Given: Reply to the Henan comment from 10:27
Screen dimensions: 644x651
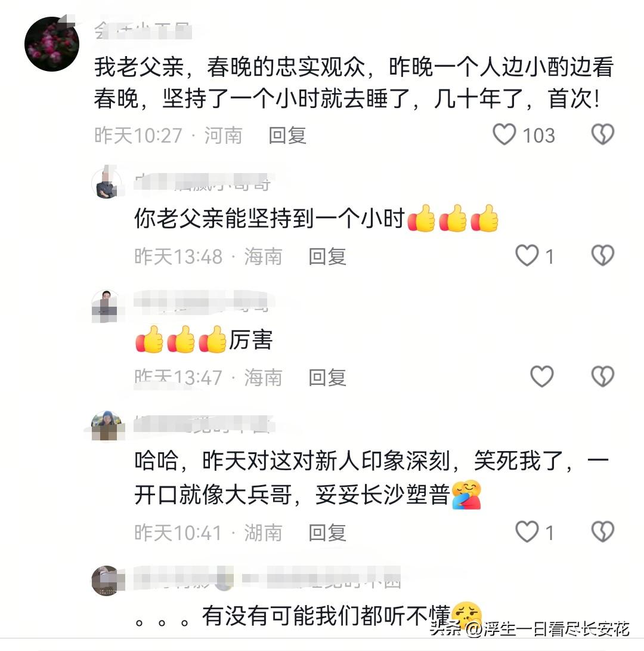Looking at the screenshot, I should coord(287,135).
